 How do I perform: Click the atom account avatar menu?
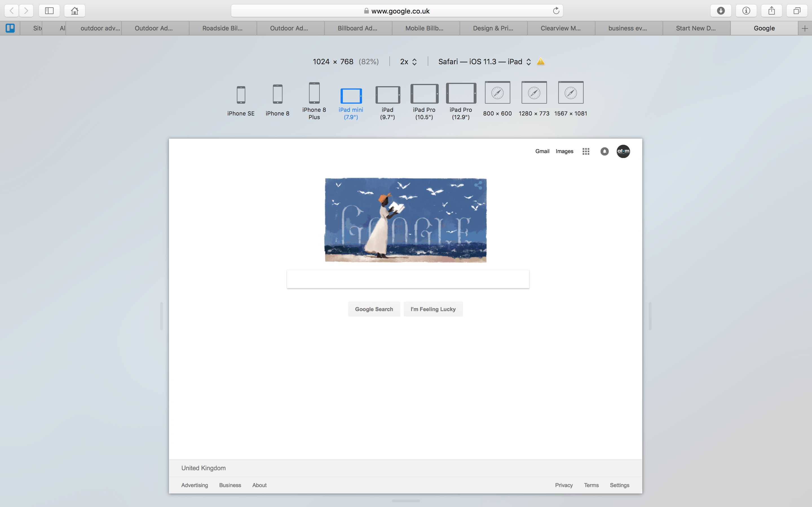pyautogui.click(x=623, y=152)
